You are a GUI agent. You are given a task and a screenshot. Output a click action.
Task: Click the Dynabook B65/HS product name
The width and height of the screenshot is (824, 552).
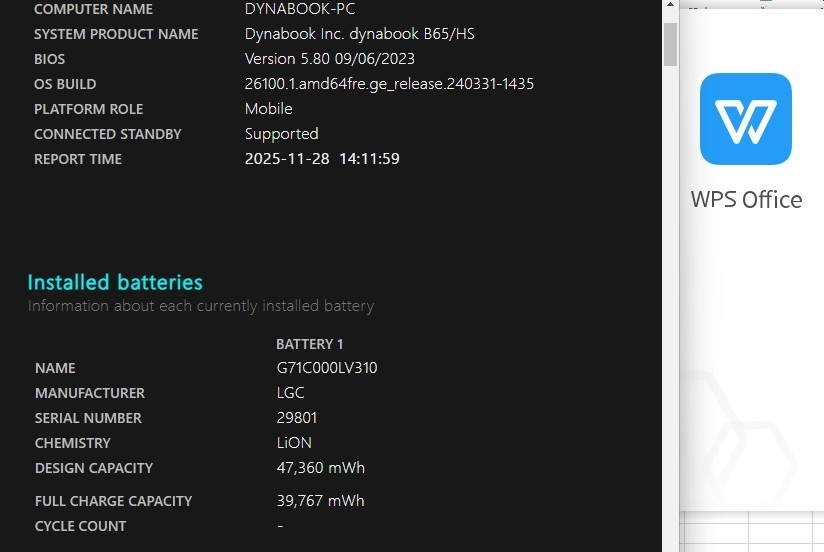click(359, 34)
